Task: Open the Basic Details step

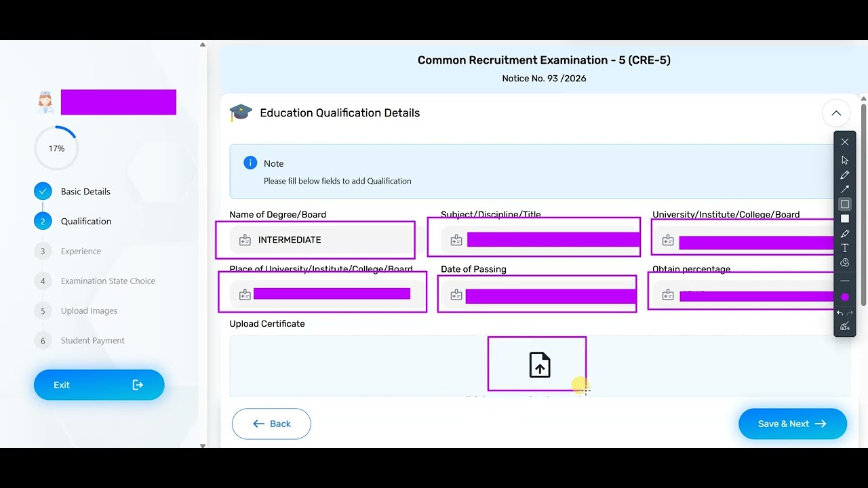Action: [73, 191]
